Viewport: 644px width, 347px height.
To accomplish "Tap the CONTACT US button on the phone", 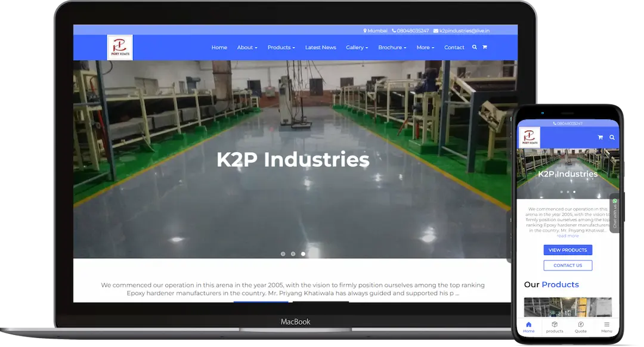I will 568,265.
